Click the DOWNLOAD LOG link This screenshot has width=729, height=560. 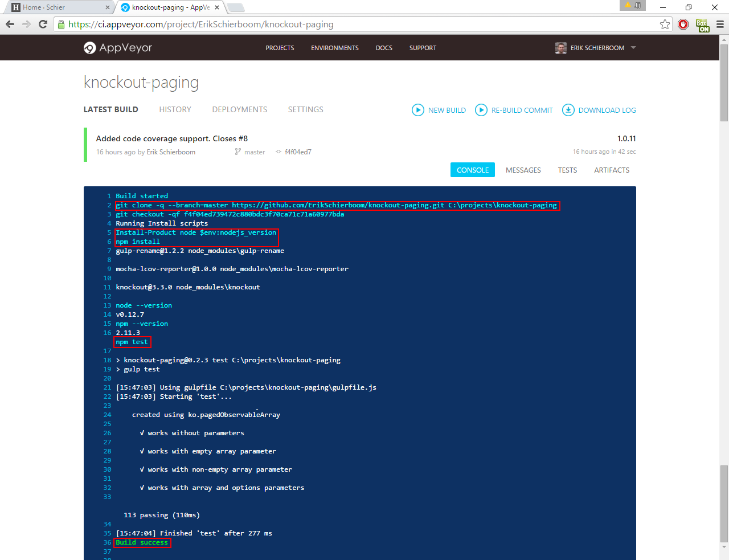click(607, 110)
